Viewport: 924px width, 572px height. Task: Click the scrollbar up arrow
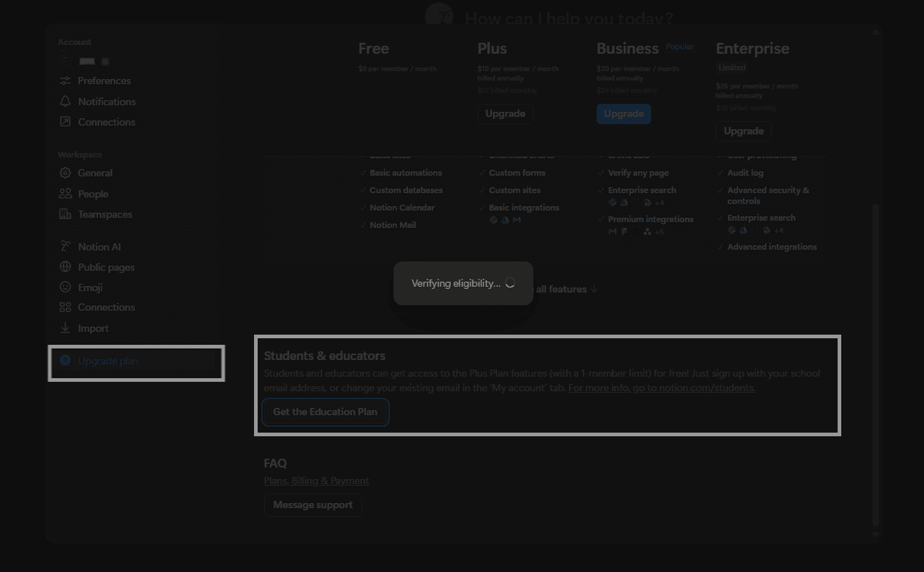click(x=875, y=33)
